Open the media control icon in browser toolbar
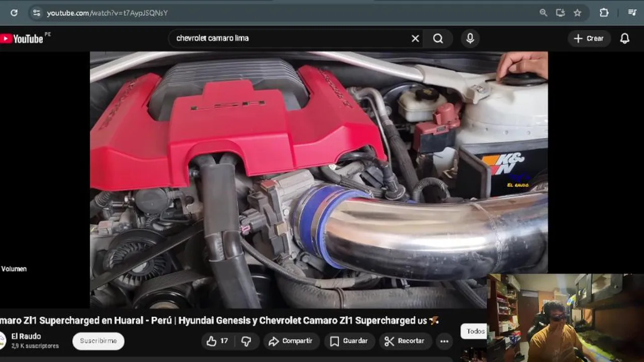The height and width of the screenshot is (362, 644). point(632,13)
